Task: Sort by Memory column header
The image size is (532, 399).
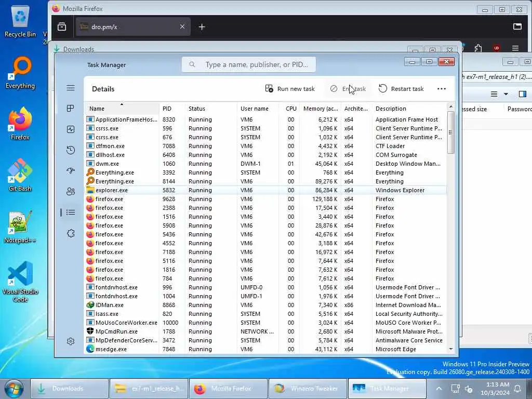Action: [320, 109]
